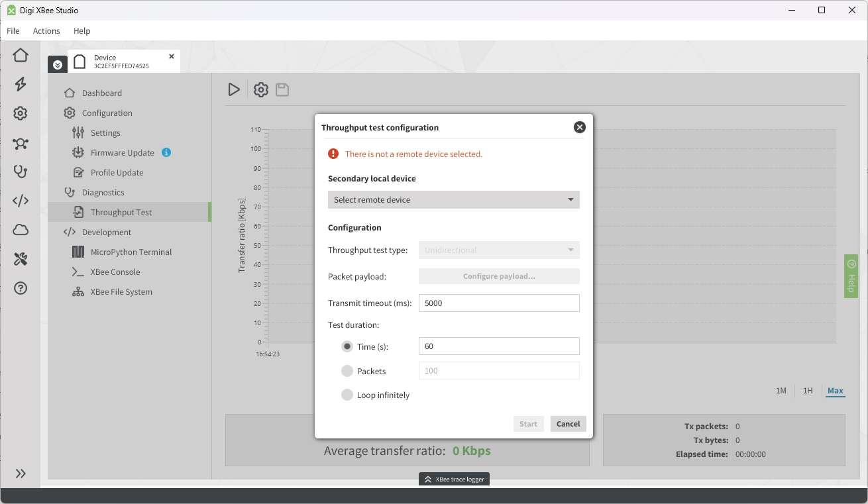Close the Throughput test configuration dialog

click(x=579, y=127)
